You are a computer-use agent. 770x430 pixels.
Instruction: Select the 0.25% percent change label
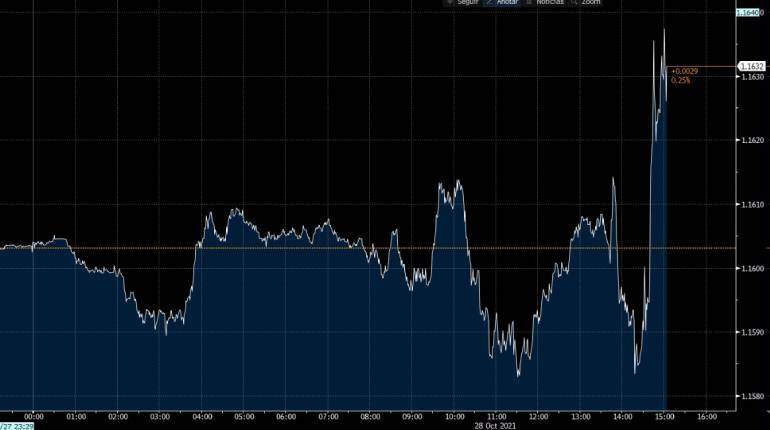[x=681, y=80]
